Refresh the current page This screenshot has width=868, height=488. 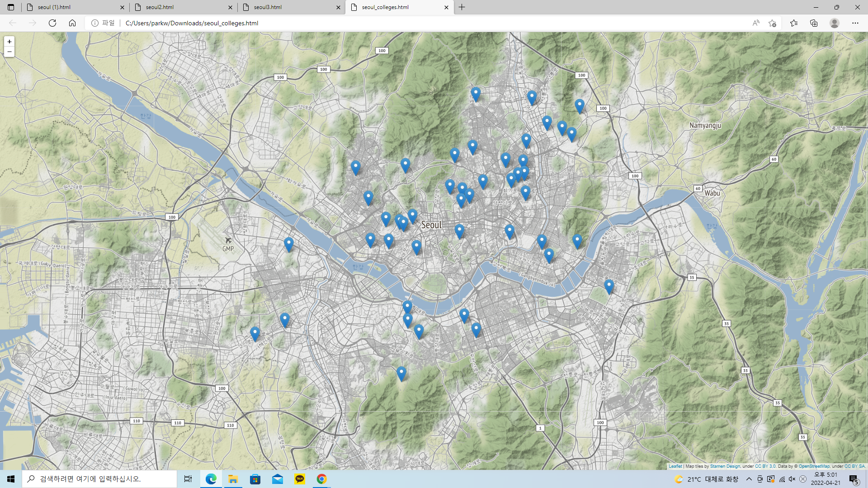[52, 23]
